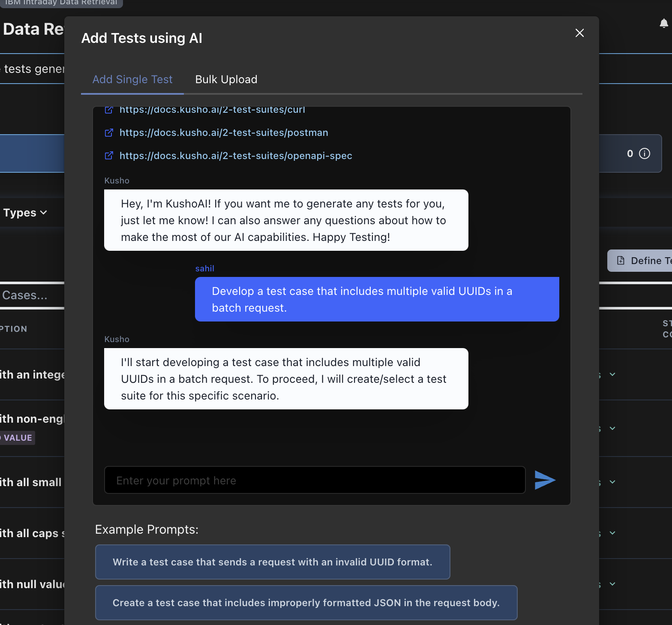Click the sahil username label

tap(204, 268)
